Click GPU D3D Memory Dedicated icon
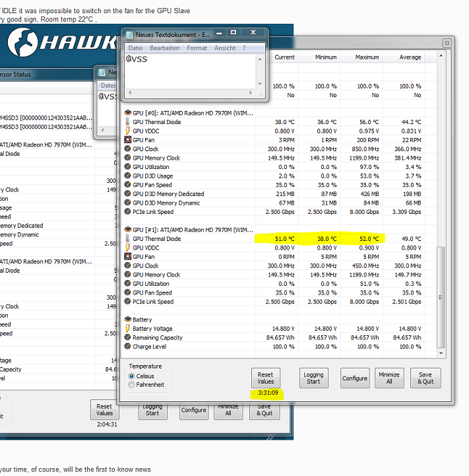The width and height of the screenshot is (469, 476). [x=128, y=193]
